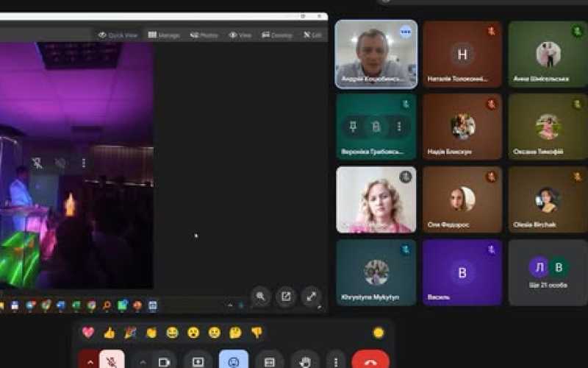Open options on Андрій Коцюбинський's tile
Screen dimensions: 588x368
coord(406,32)
